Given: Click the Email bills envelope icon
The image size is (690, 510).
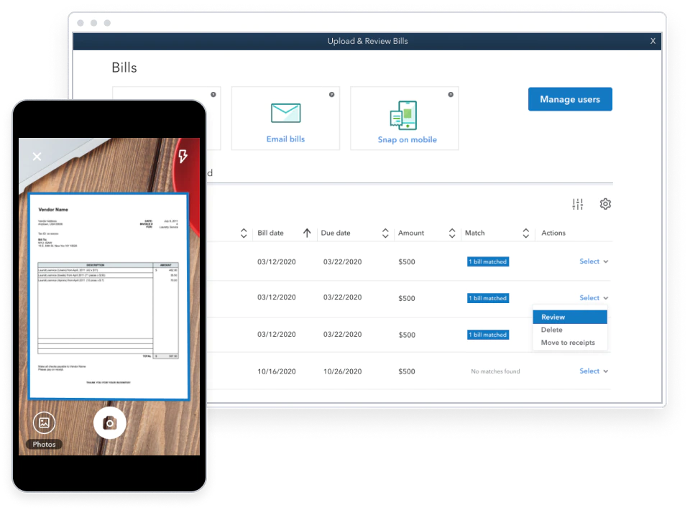Looking at the screenshot, I should click(286, 113).
